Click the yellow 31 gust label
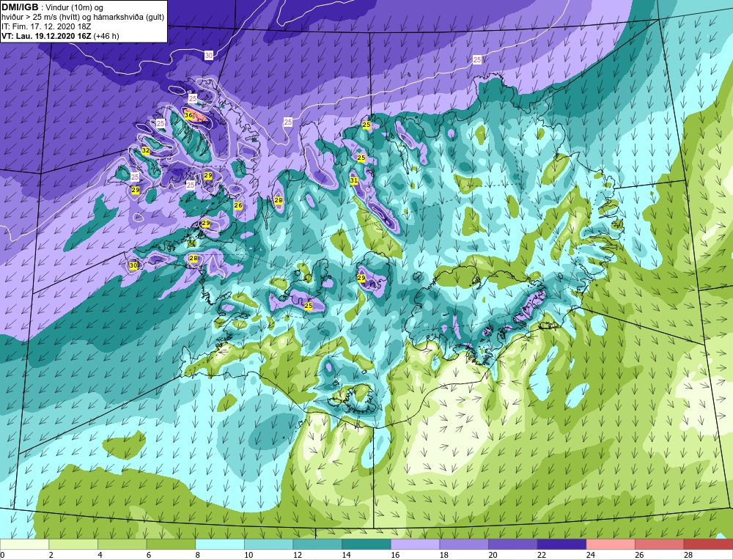The height and width of the screenshot is (560, 733). tap(354, 180)
